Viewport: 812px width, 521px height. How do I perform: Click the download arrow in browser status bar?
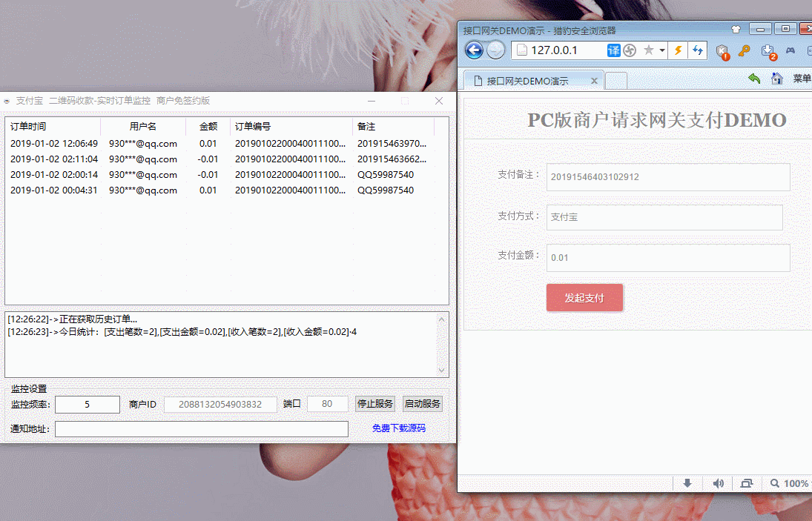click(x=687, y=483)
